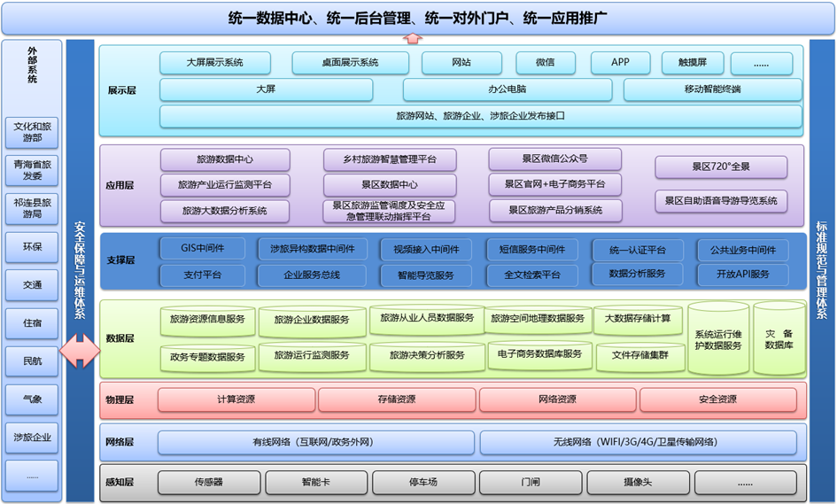
Task: Select the 桌面展示系统 box
Action: (350, 63)
